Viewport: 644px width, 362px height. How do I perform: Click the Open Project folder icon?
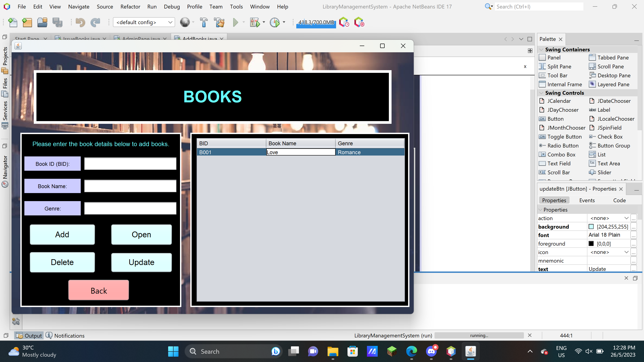42,23
